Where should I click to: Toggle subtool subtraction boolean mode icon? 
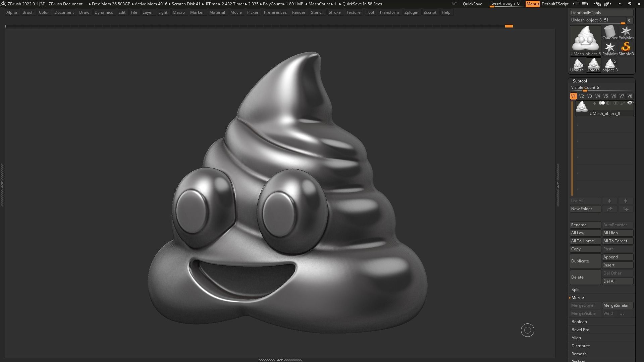tap(608, 103)
